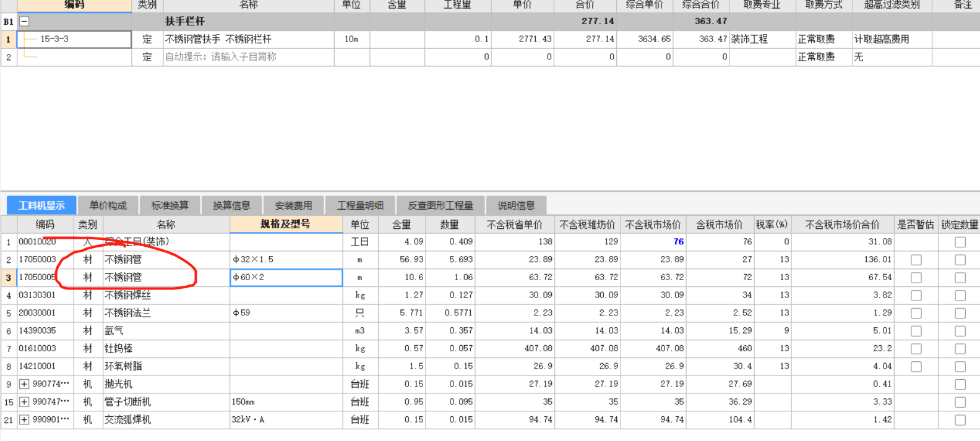Click the blue 76 market price value
This screenshot has height=441, width=980.
678,242
